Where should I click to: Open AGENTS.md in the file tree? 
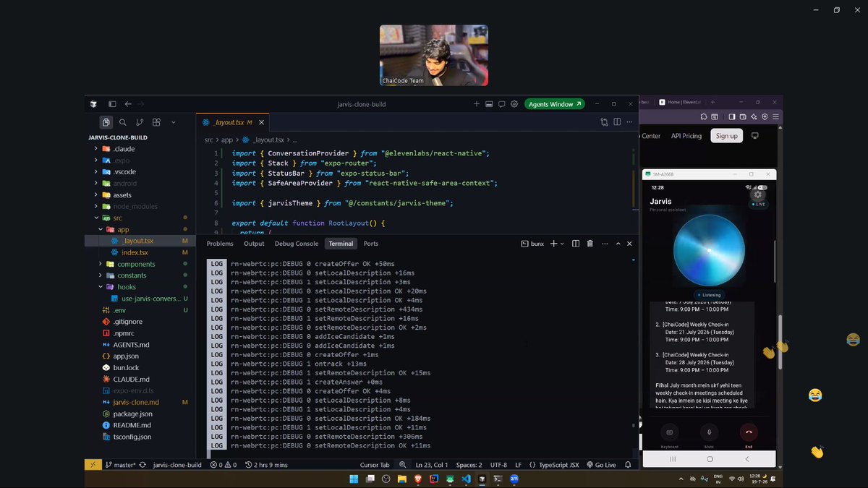click(x=131, y=345)
